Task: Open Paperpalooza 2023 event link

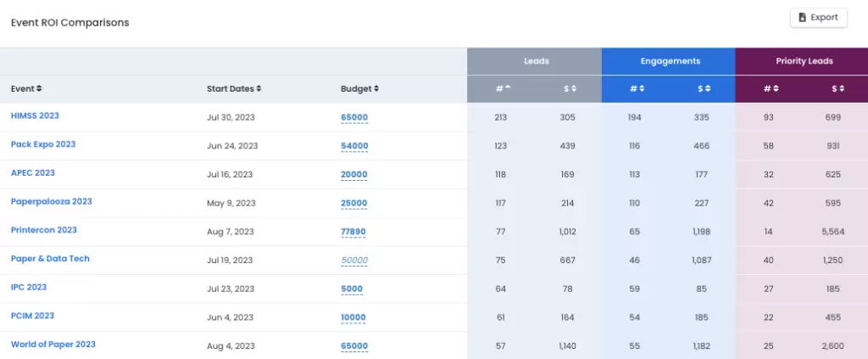Action: point(52,202)
